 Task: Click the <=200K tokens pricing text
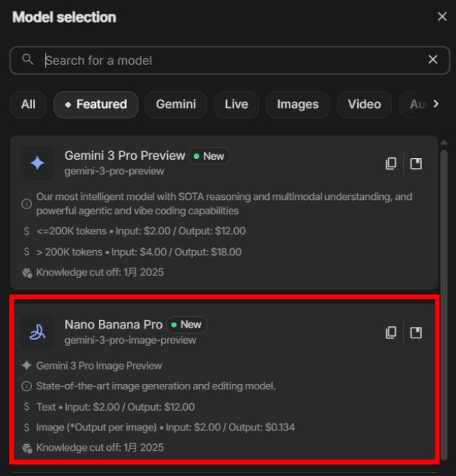(141, 231)
